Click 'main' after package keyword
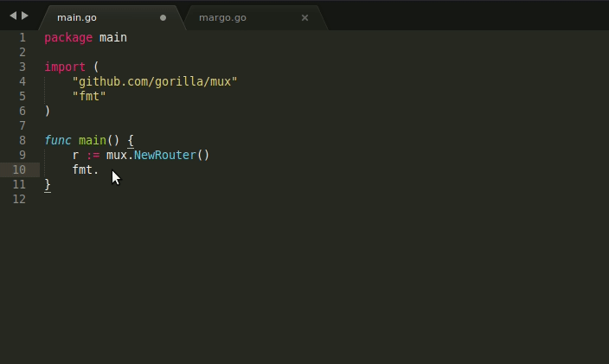Image resolution: width=609 pixels, height=364 pixels. 113,38
